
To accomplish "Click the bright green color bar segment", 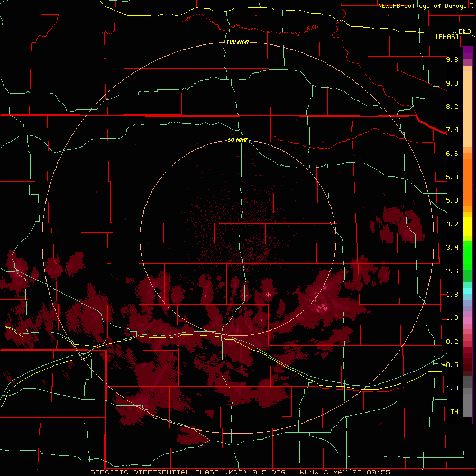I will pyautogui.click(x=467, y=255).
